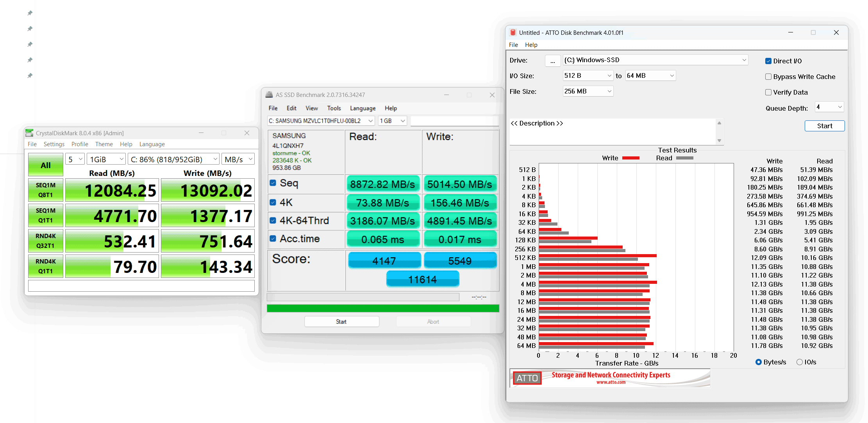Viewport: 868px width, 423px height.
Task: Click the red Write legend swatch
Action: (x=630, y=158)
